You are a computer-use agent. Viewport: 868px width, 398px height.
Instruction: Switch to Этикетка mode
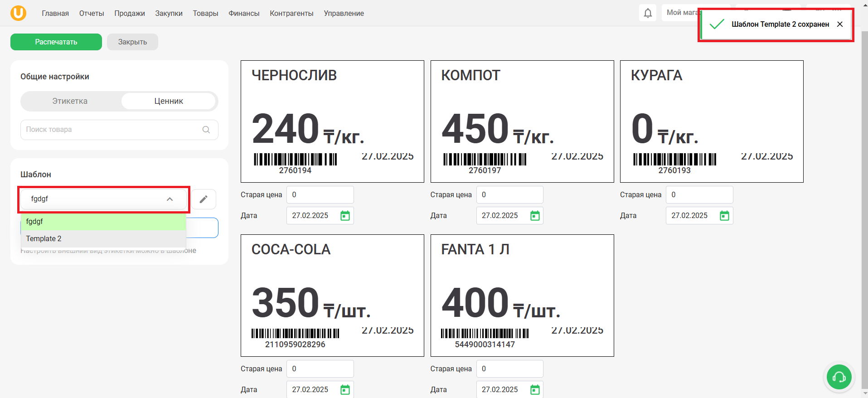click(70, 101)
